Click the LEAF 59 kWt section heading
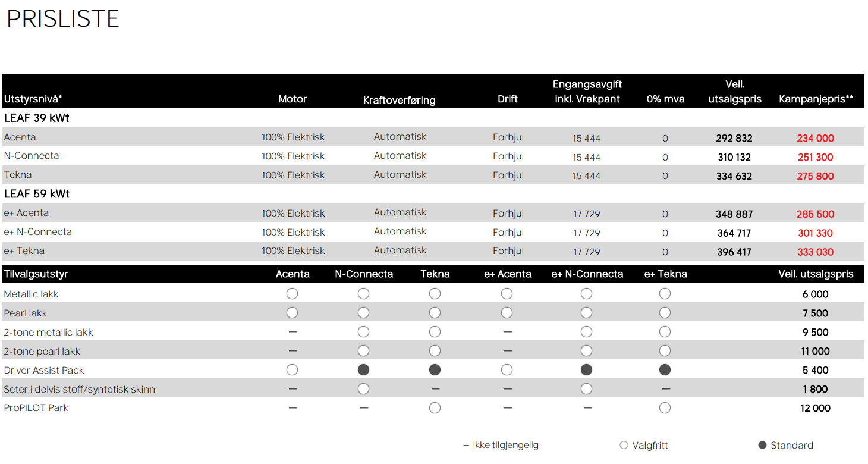 pos(37,194)
